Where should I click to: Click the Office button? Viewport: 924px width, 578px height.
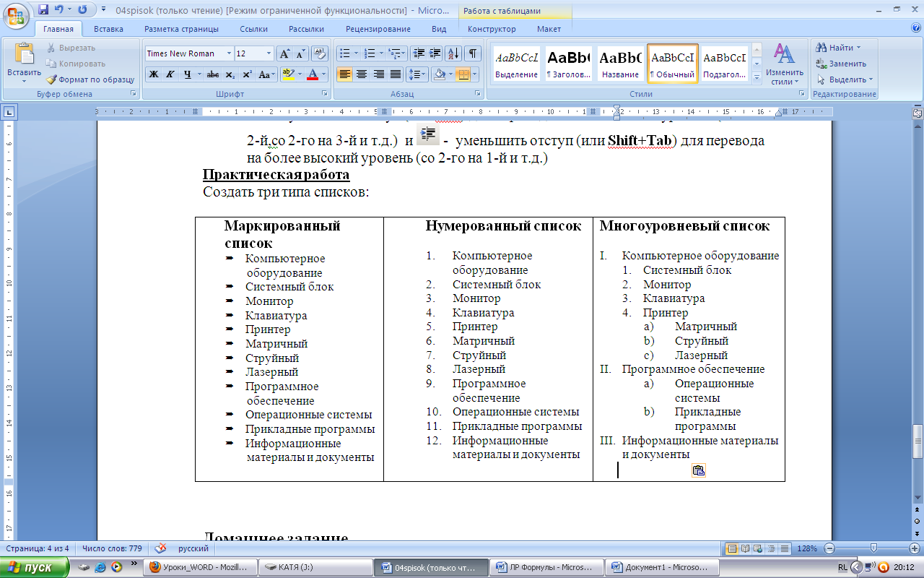[16, 14]
